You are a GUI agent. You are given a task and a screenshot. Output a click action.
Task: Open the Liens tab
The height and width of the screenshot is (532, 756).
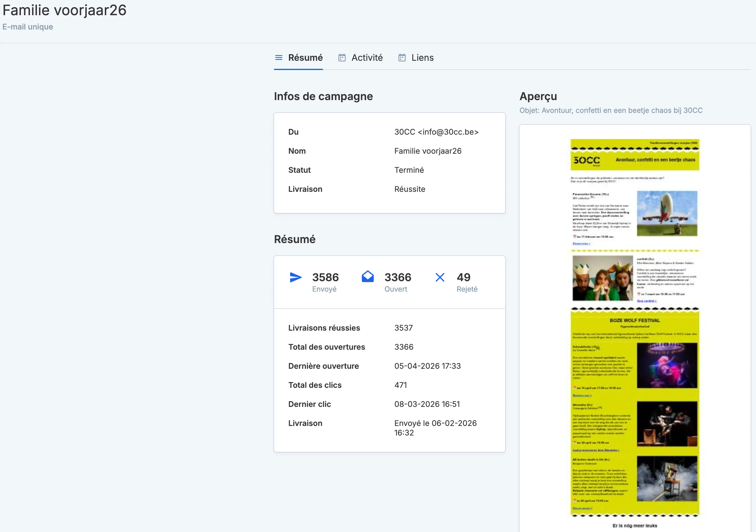[416, 57]
